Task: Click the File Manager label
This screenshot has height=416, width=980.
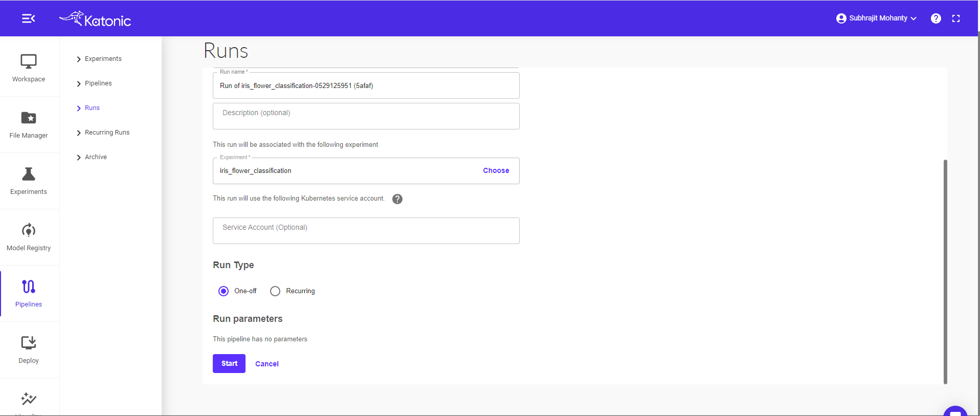Action: pyautogui.click(x=29, y=136)
